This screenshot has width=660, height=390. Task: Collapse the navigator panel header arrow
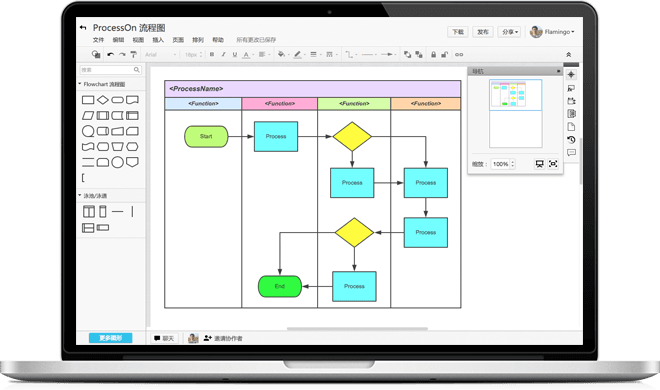559,71
